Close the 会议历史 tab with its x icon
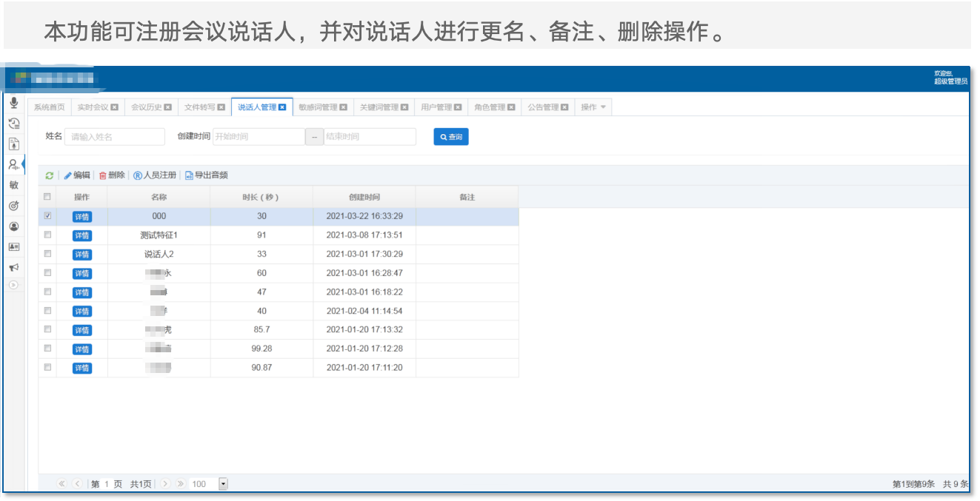This screenshot has height=501, width=980. (x=168, y=107)
